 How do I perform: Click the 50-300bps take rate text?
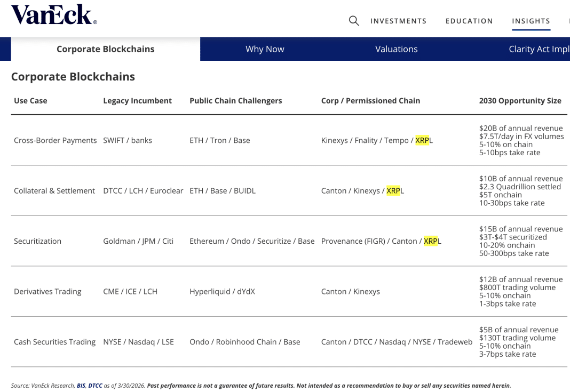tap(514, 253)
